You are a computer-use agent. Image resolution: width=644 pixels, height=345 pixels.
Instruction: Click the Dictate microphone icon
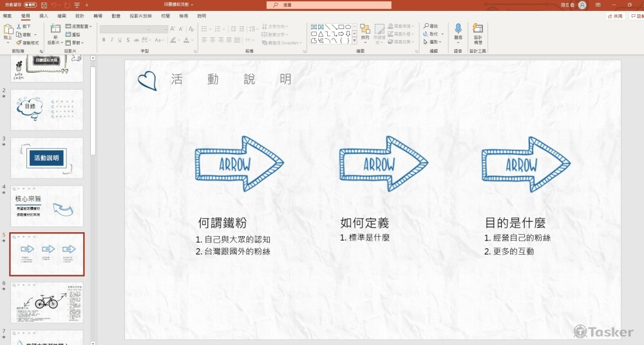coord(458,32)
